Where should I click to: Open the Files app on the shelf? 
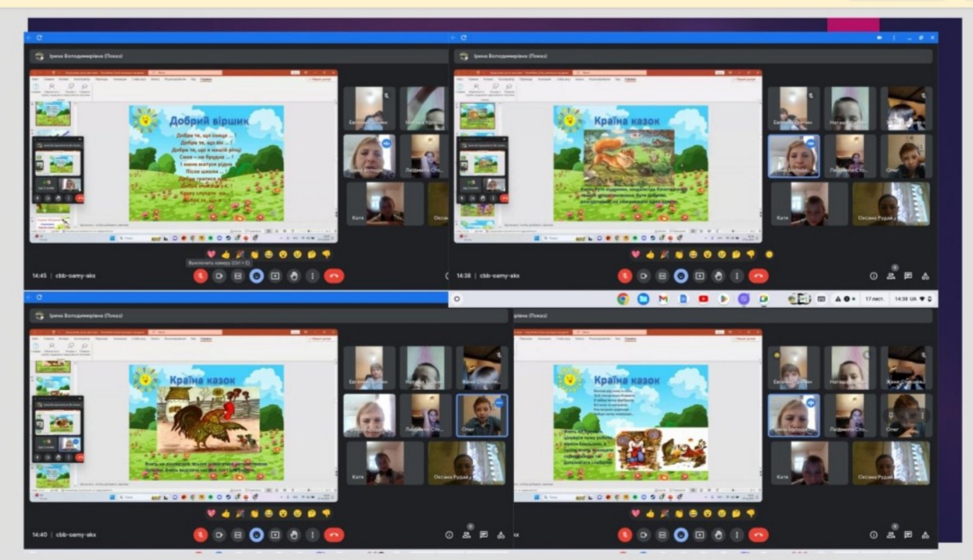click(x=643, y=299)
